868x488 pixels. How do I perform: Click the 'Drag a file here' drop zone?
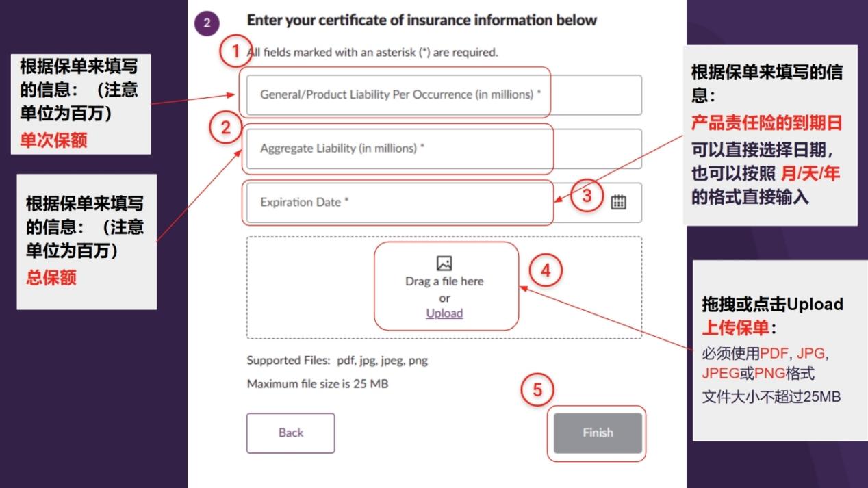click(x=444, y=287)
